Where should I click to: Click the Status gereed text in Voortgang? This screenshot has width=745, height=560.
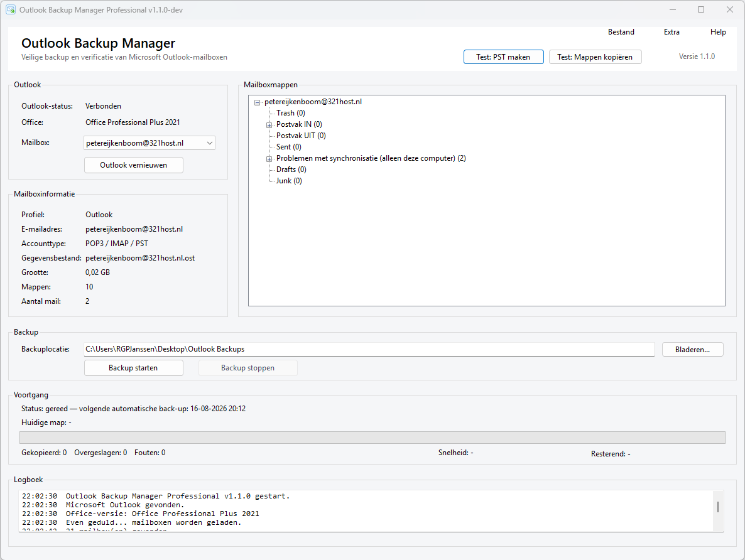tap(134, 409)
